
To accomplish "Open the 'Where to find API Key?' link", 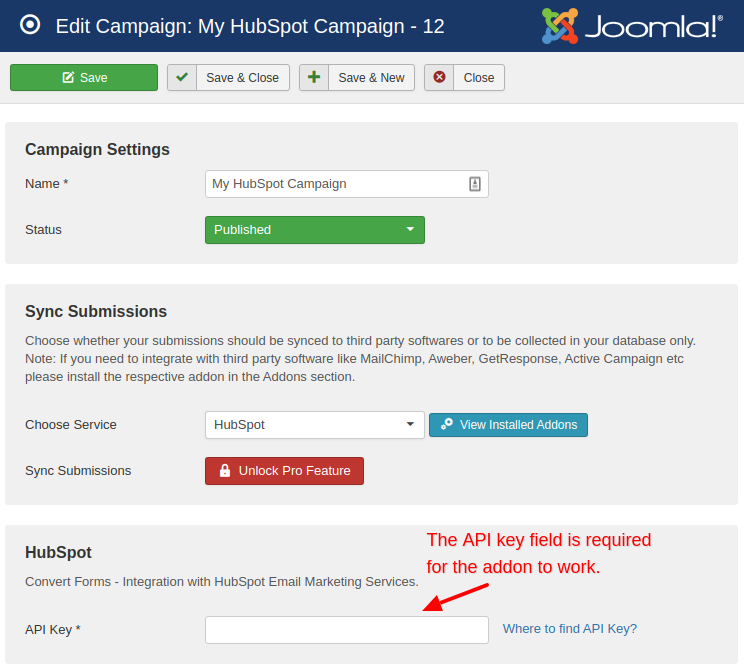I will tap(569, 629).
